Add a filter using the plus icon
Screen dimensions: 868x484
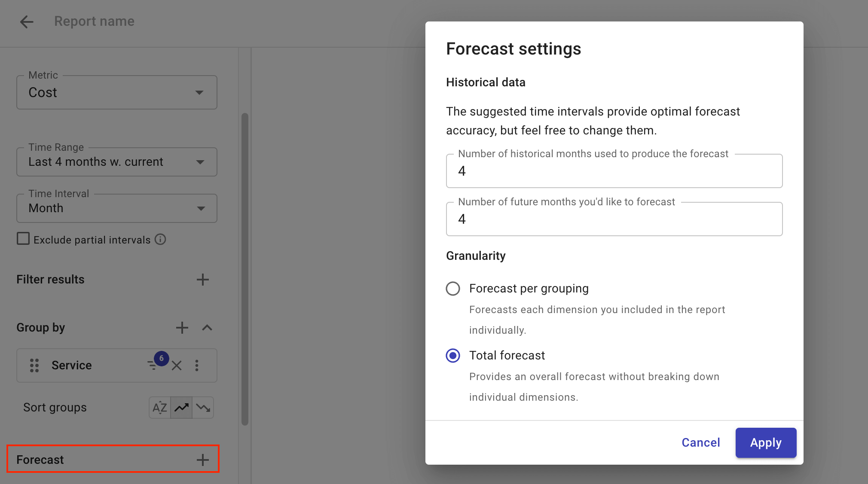coord(203,279)
